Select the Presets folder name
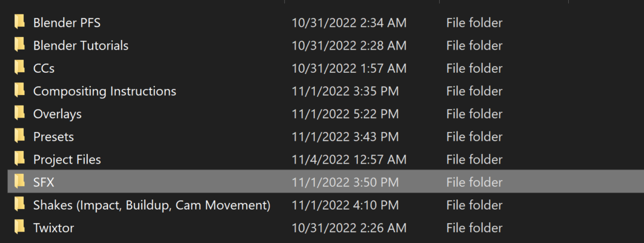The width and height of the screenshot is (644, 243). [x=54, y=137]
